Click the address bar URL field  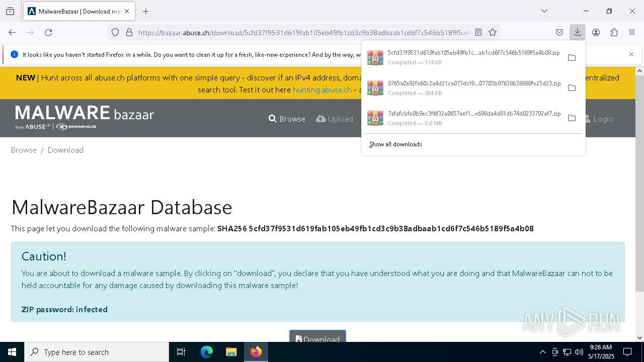point(303,32)
